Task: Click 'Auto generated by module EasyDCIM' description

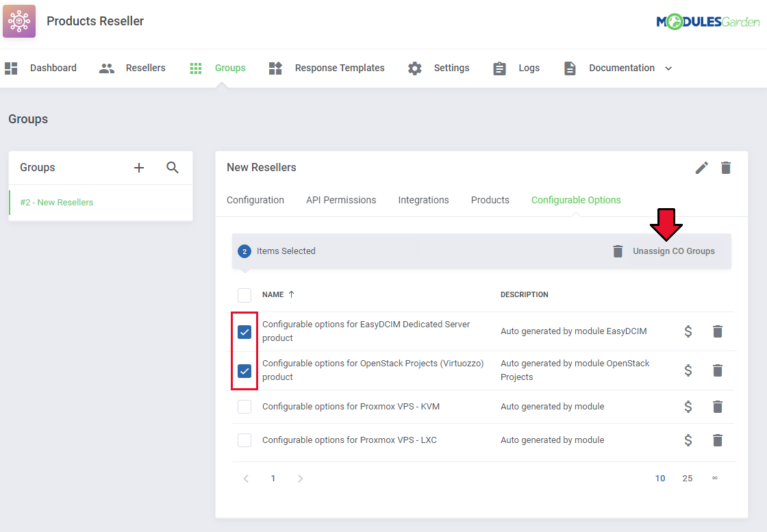Action: tap(573, 331)
